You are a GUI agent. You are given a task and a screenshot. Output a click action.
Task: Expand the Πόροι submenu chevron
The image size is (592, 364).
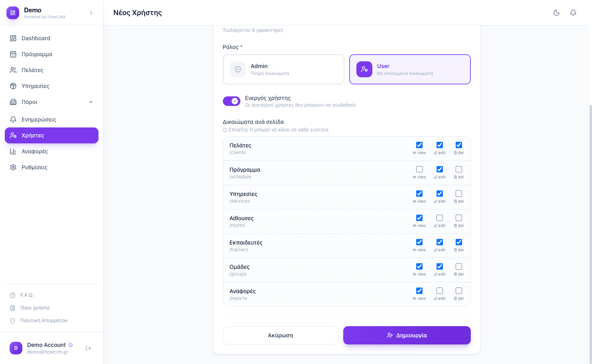tap(91, 102)
